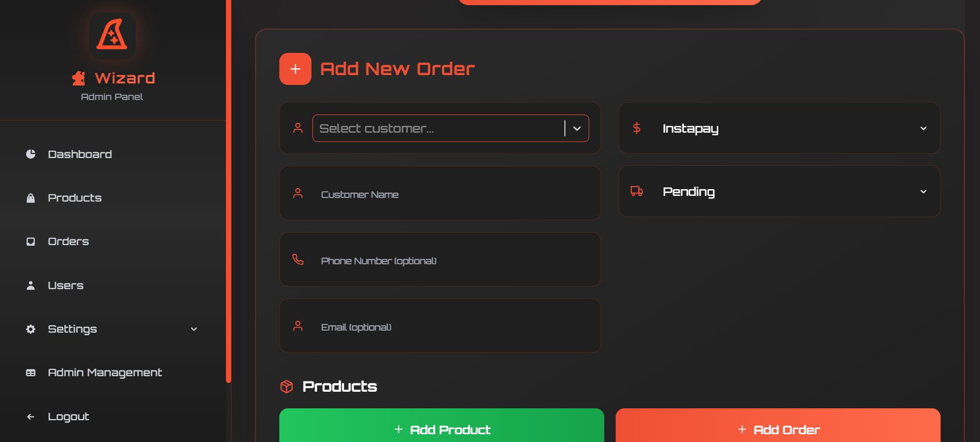
Task: Expand the Settings submenu chevron
Action: [x=194, y=329]
